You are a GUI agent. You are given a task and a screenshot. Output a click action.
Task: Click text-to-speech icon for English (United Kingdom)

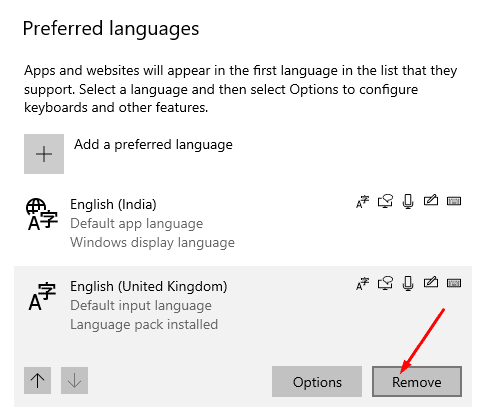point(385,283)
